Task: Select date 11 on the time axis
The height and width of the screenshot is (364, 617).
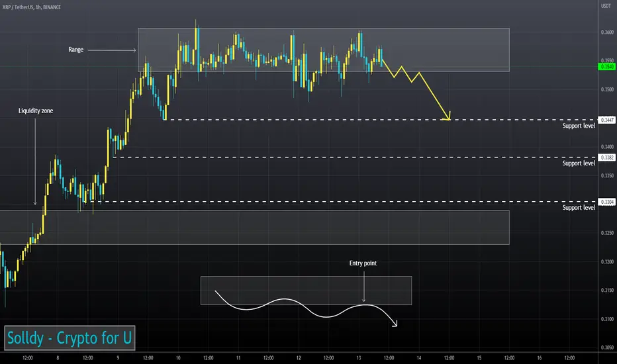Action: coord(238,358)
